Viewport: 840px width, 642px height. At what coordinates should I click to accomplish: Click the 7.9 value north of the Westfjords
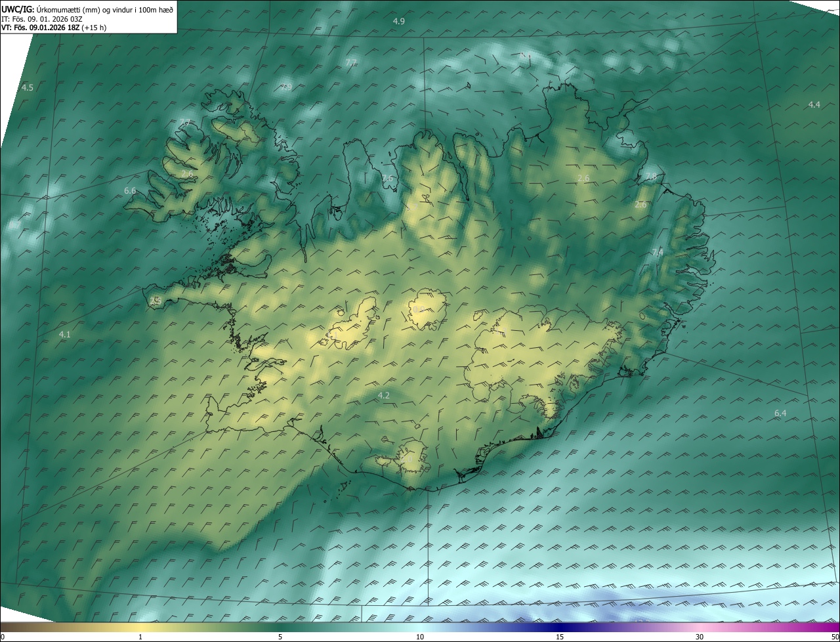point(286,87)
